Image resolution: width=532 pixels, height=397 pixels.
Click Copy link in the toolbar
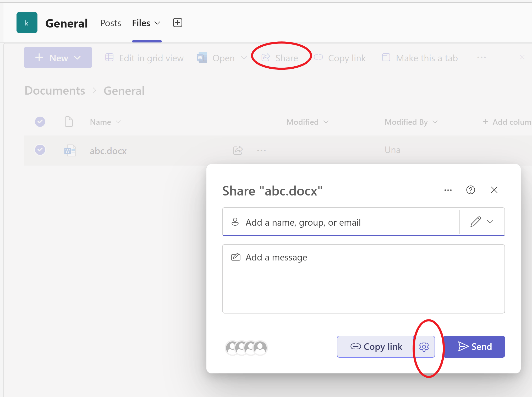click(x=340, y=58)
